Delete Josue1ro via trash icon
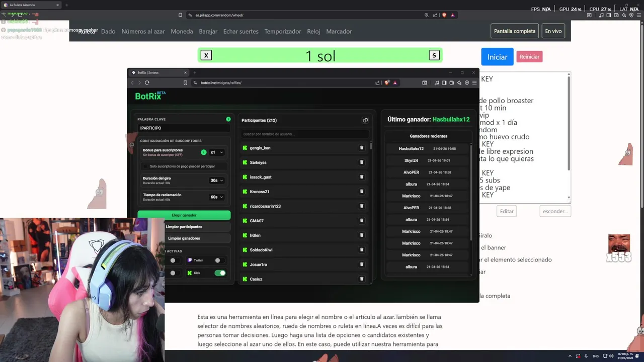Image resolution: width=644 pixels, height=362 pixels. tap(361, 264)
